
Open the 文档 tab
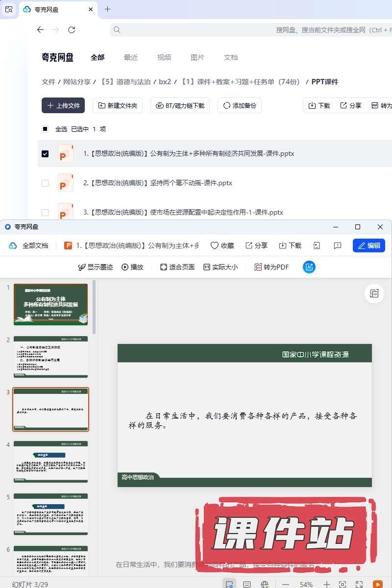click(231, 57)
